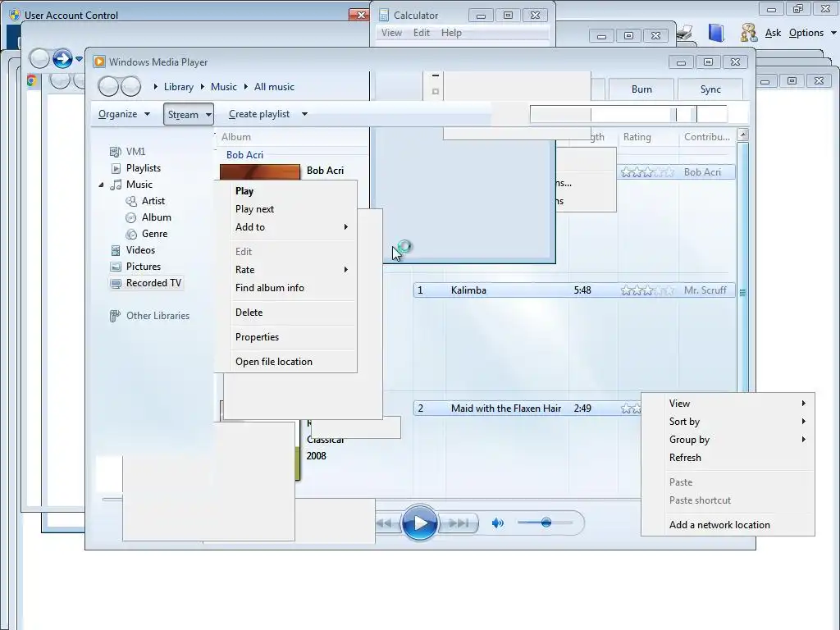Expand the View submenu in right context menu
840x630 pixels.
click(x=728, y=404)
